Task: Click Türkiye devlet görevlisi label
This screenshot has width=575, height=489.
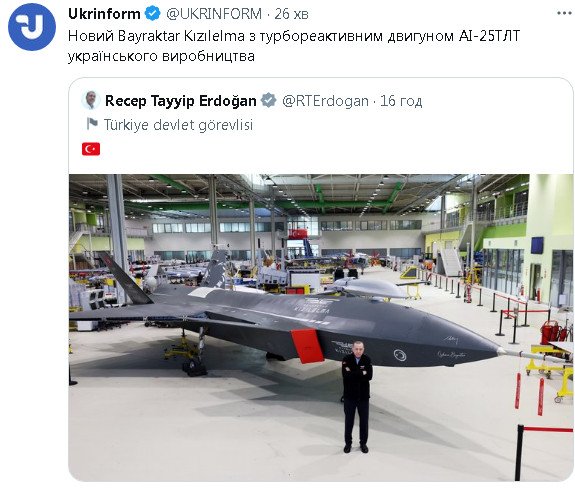Action: (x=179, y=125)
